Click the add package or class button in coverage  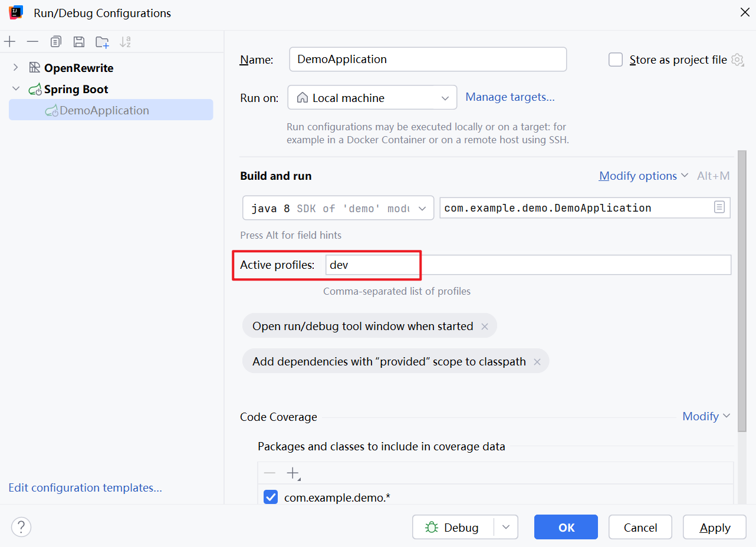pos(292,473)
